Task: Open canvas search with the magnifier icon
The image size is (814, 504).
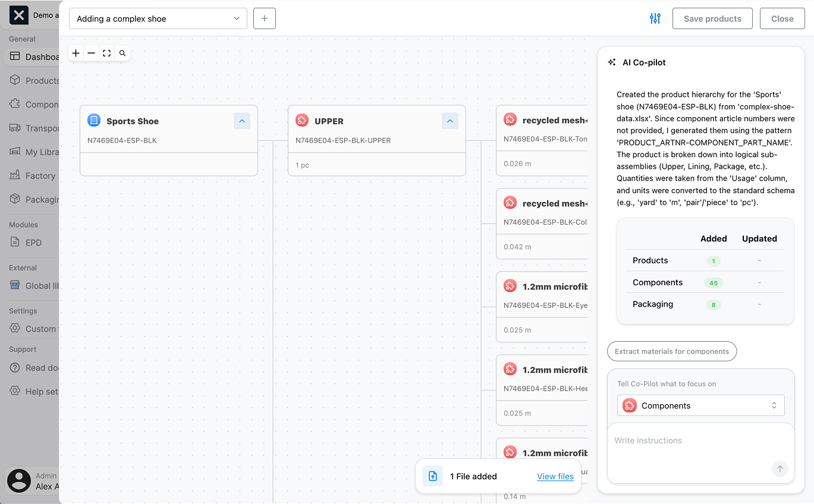Action: [122, 53]
